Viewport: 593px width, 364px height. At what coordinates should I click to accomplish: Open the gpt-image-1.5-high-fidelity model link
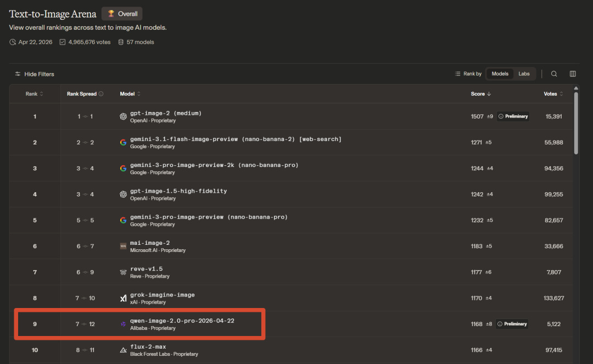coord(178,191)
